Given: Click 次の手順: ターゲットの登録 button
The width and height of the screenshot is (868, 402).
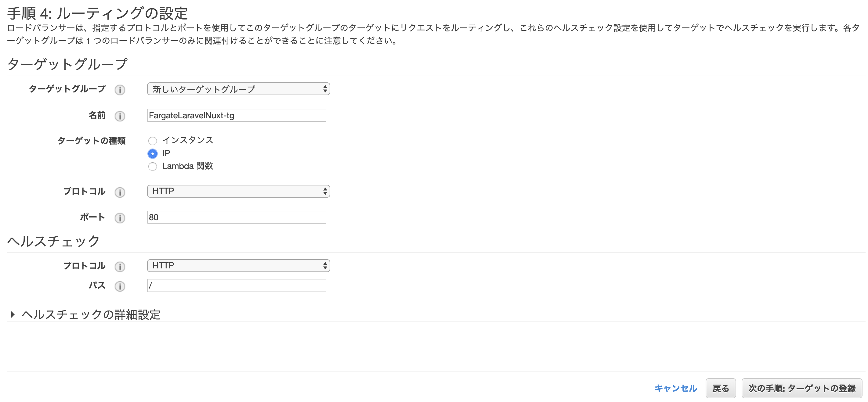Looking at the screenshot, I should [802, 388].
